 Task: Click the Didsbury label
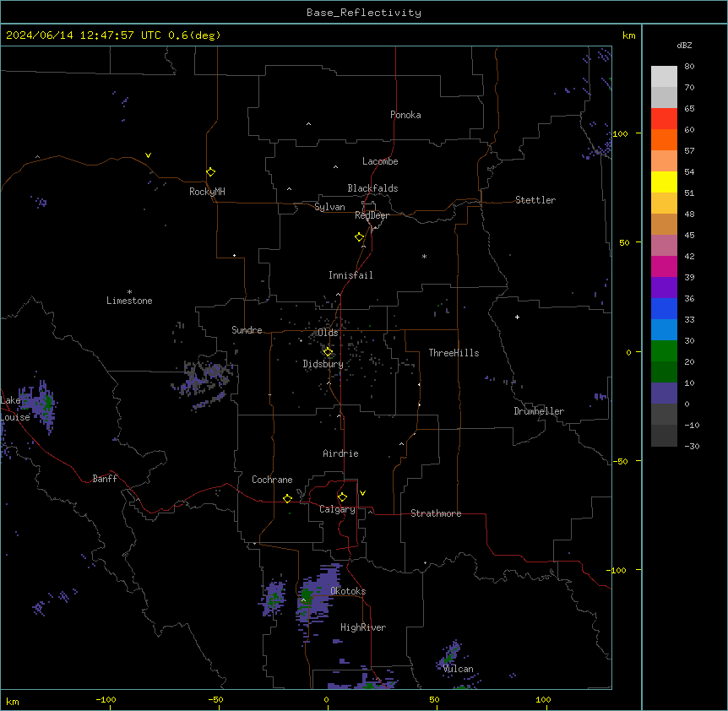pyautogui.click(x=323, y=364)
